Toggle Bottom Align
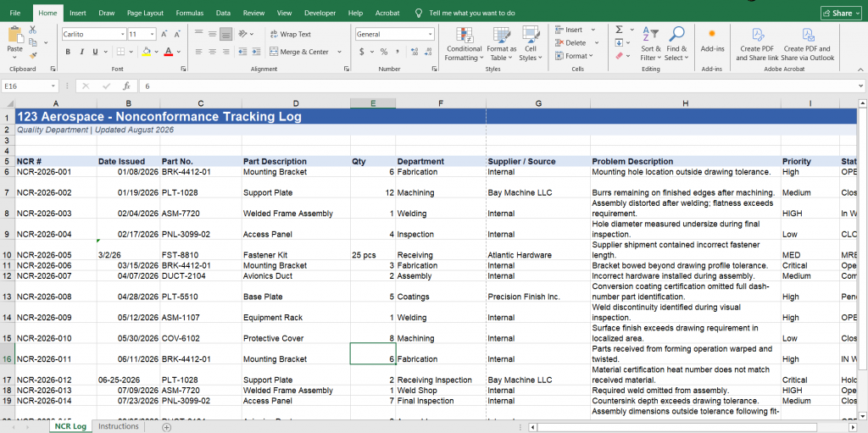 click(225, 35)
